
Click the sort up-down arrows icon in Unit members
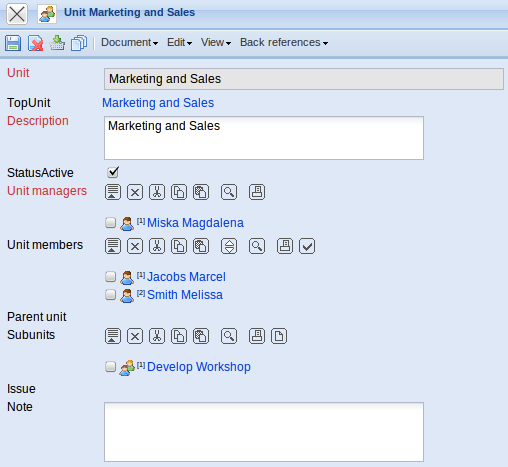pyautogui.click(x=229, y=246)
